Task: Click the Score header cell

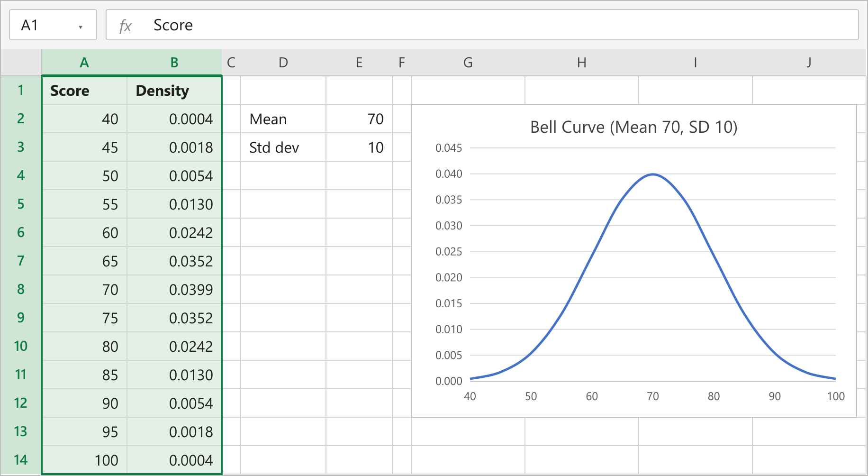Action: pyautogui.click(x=84, y=90)
